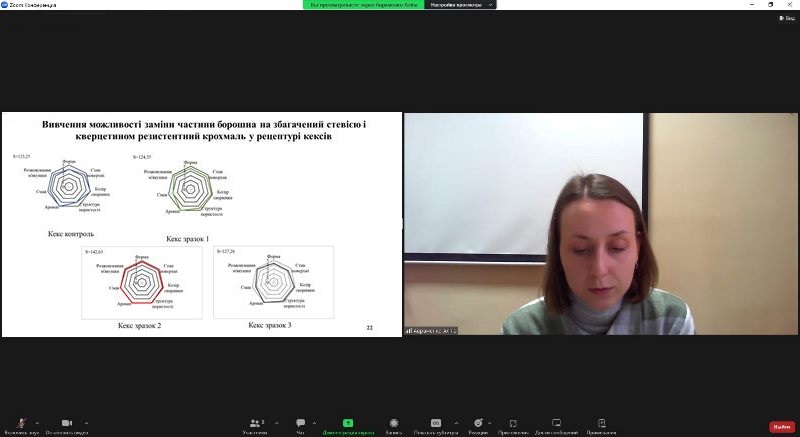Close the Zoom window
Screen dimensions: 800x437
789,5
